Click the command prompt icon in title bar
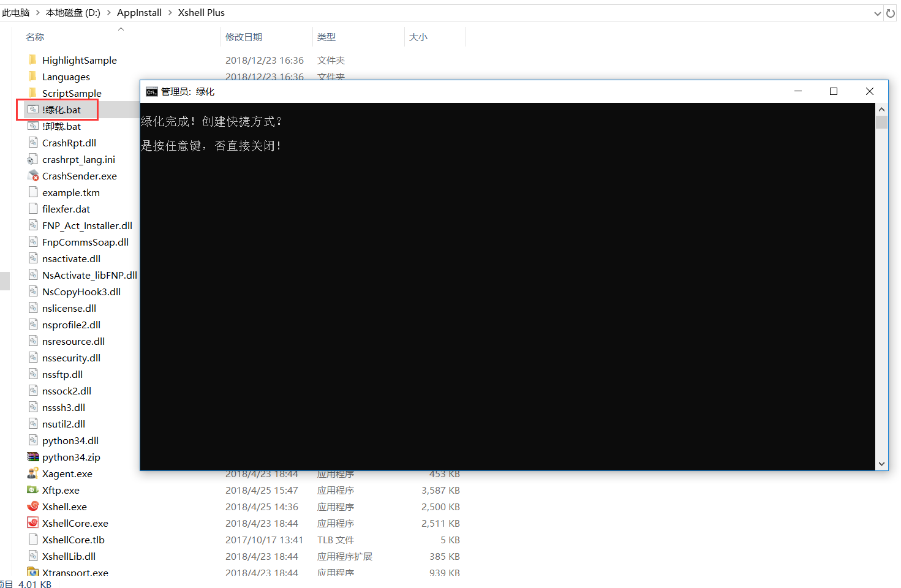 click(x=151, y=91)
